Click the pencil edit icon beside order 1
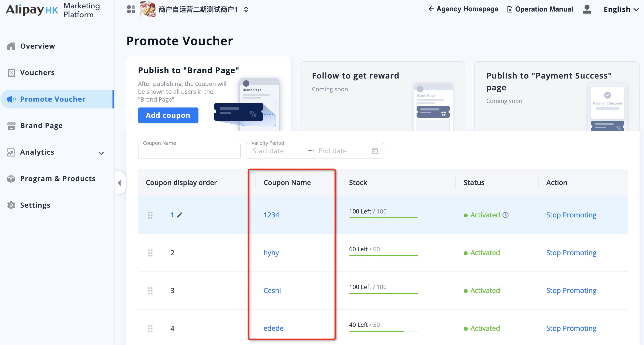Screen dimensions: 644x345 pos(180,215)
